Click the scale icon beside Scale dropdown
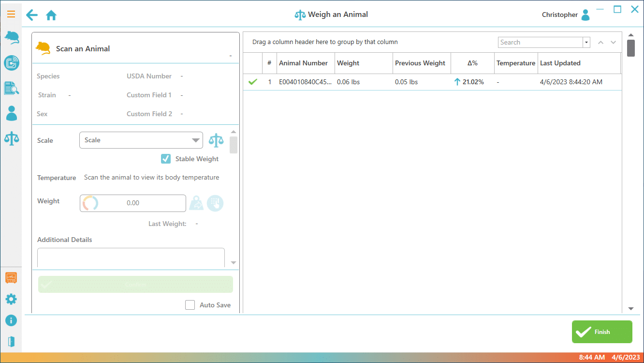Image resolution: width=644 pixels, height=363 pixels. pyautogui.click(x=216, y=140)
